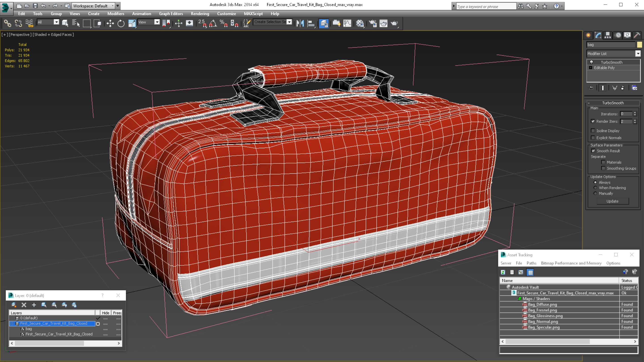Viewport: 644px width, 362px height.
Task: Click the Update button in TurboSmooth panel
Action: [x=613, y=201]
